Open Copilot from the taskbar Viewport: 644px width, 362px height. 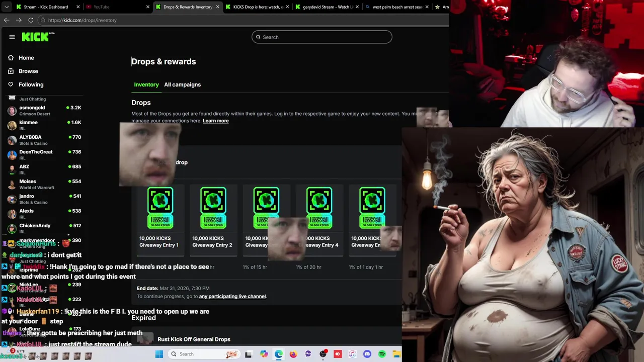(264, 354)
